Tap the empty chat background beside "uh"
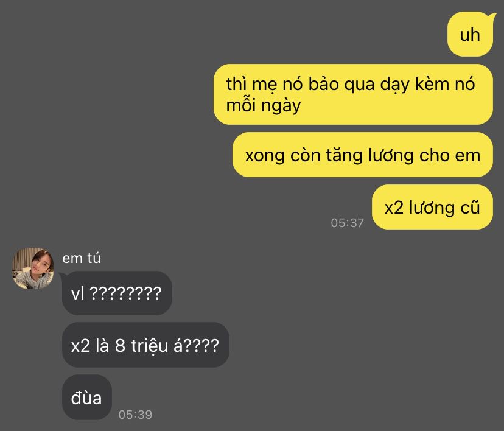This screenshot has width=504, height=431. (225, 34)
